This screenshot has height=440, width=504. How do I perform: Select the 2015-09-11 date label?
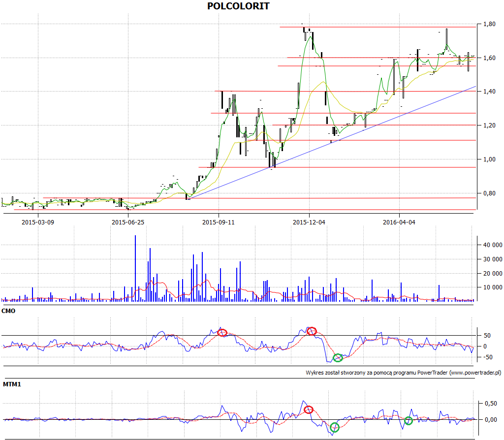coord(219,222)
